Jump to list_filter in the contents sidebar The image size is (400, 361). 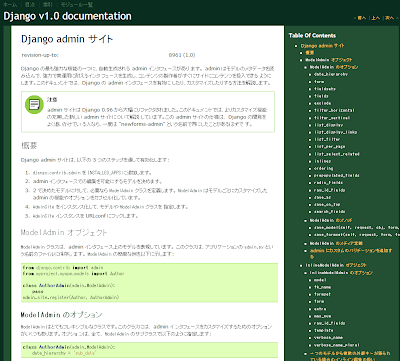click(327, 139)
